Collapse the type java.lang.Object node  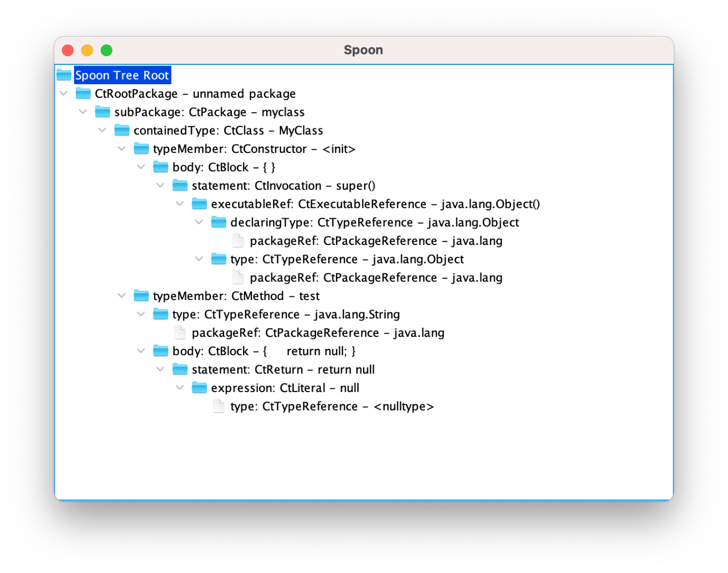point(199,259)
